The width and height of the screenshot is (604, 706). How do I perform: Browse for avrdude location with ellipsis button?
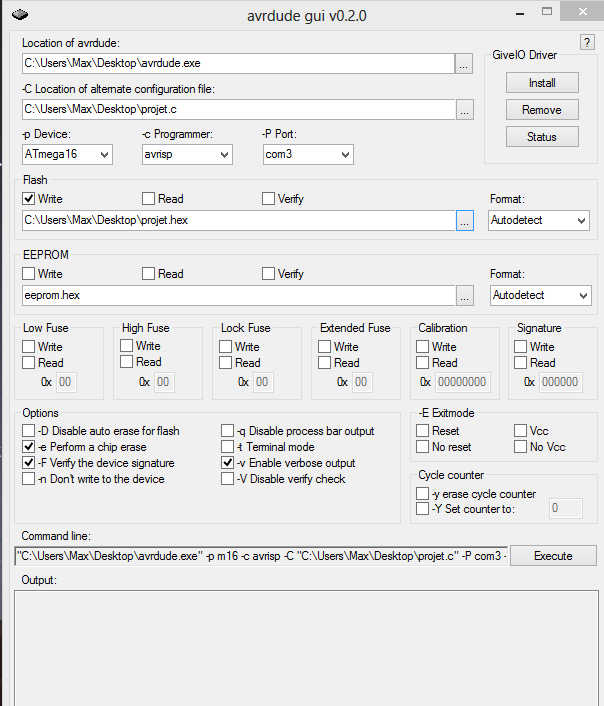[464, 63]
